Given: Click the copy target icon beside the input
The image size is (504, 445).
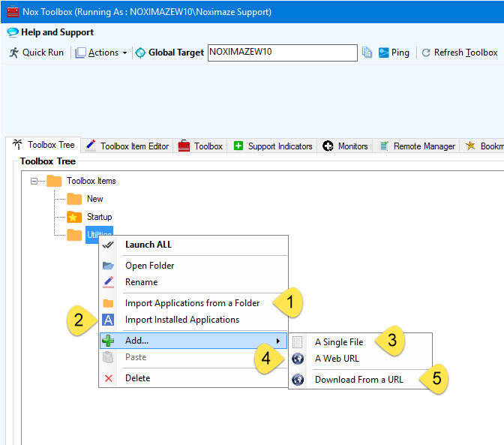Looking at the screenshot, I should pyautogui.click(x=367, y=52).
